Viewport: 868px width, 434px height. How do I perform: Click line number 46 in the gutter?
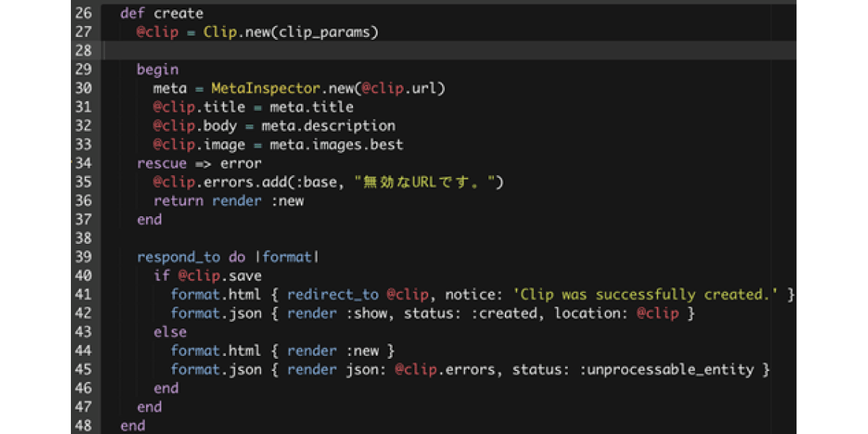coord(83,389)
